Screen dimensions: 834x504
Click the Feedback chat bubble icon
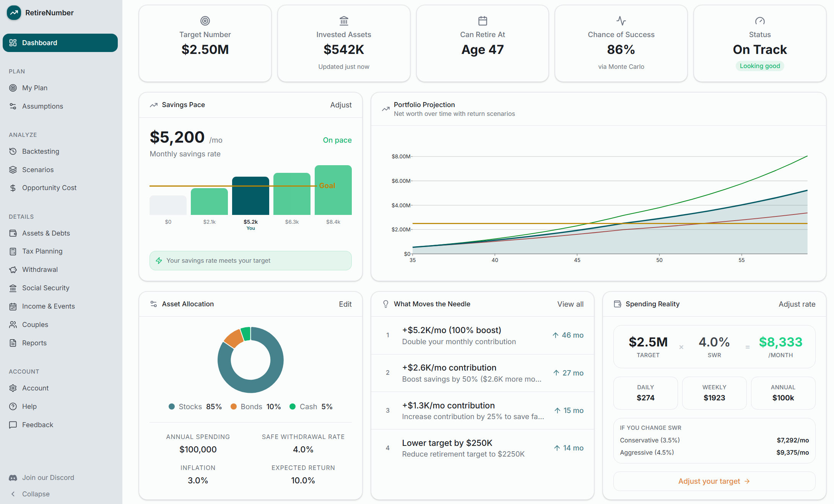click(x=13, y=425)
